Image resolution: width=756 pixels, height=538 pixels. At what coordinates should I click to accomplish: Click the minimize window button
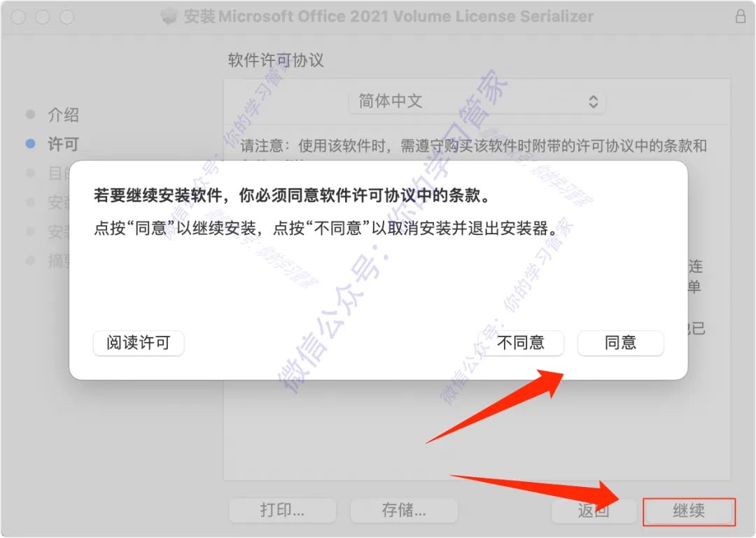coord(43,17)
